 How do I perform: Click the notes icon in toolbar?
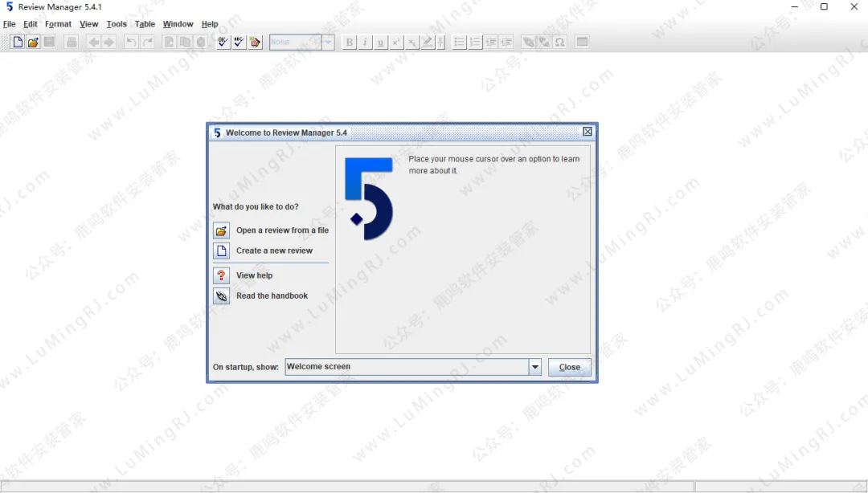point(256,42)
